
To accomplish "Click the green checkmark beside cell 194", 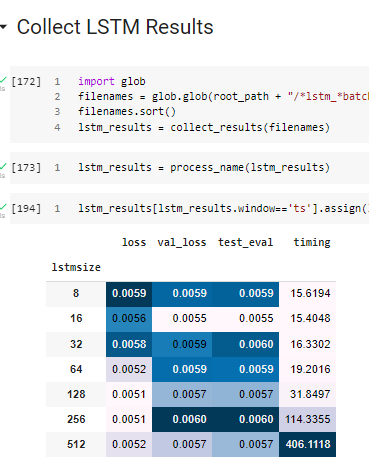I will pyautogui.click(x=3, y=207).
